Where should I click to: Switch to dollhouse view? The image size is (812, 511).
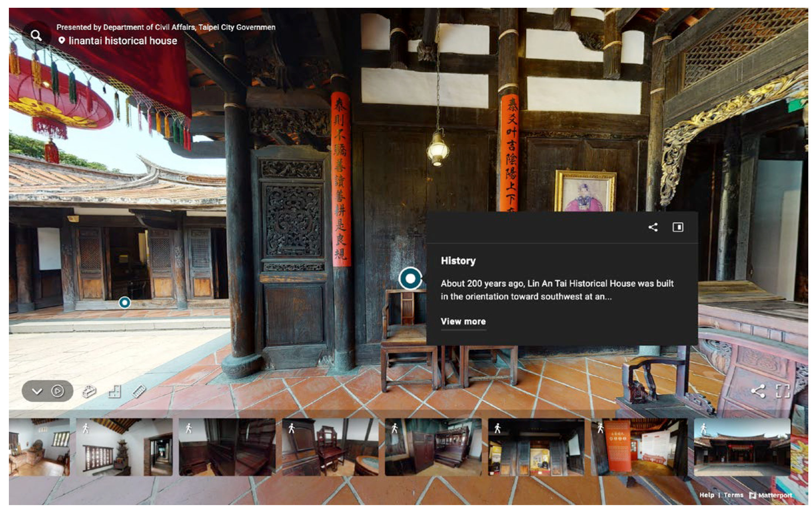tap(89, 391)
